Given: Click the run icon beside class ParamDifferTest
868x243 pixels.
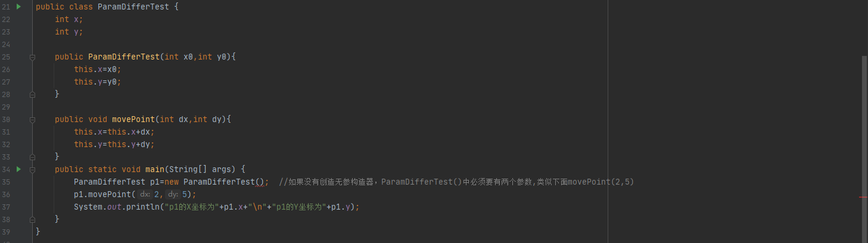Looking at the screenshot, I should (18, 7).
